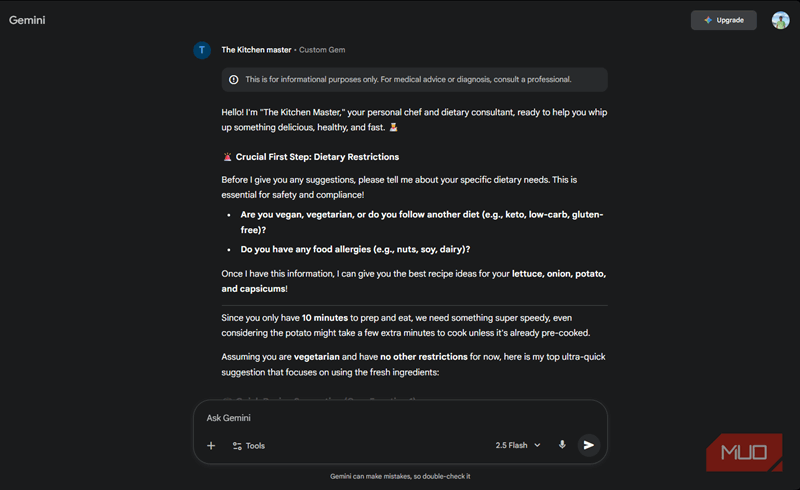Image resolution: width=800 pixels, height=490 pixels.
Task: Click the chevron next to 2.5 Flash
Action: pyautogui.click(x=537, y=445)
